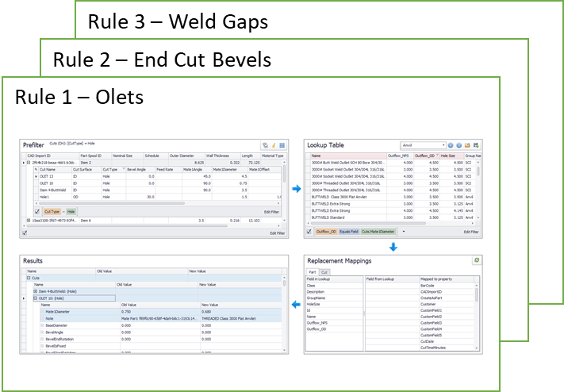
Task: Click the Hole green filter value tag
Action: pos(71,212)
